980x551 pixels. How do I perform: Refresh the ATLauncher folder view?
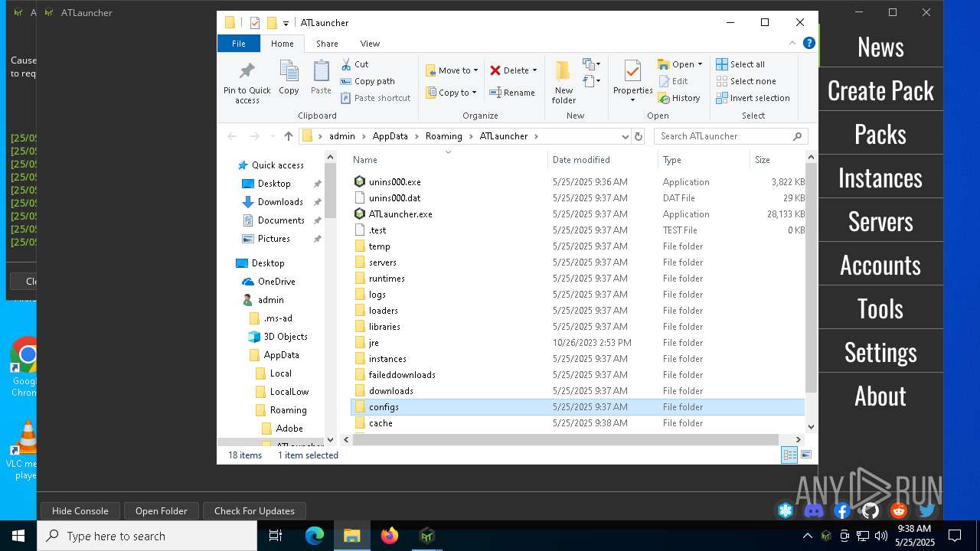tap(639, 136)
